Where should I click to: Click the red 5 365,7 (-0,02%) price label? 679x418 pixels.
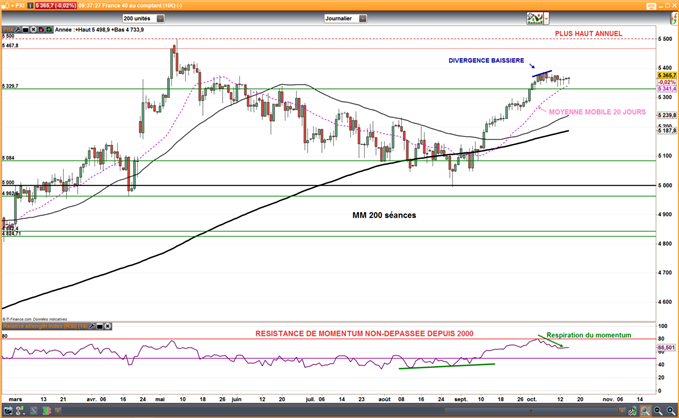pos(56,6)
